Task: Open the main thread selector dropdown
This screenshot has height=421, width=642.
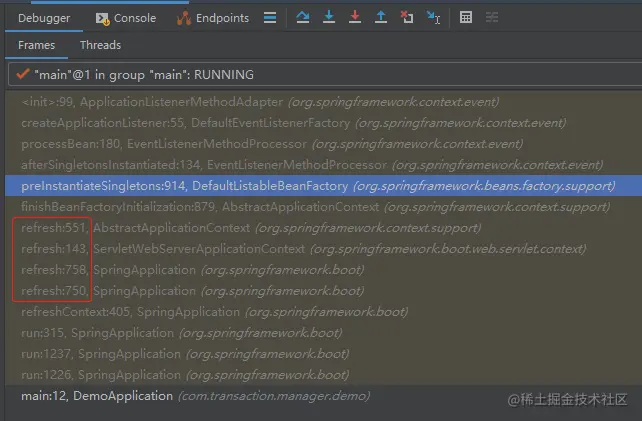Action: pyautogui.click(x=325, y=75)
